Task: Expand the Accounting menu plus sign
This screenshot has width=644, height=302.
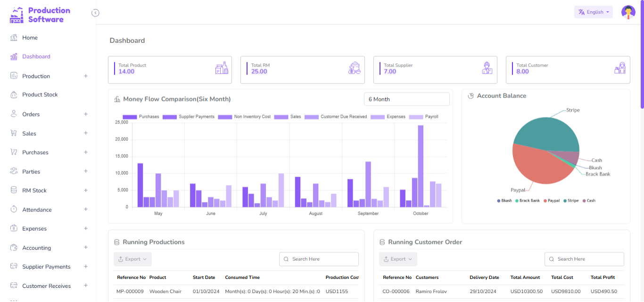Action: (x=86, y=247)
